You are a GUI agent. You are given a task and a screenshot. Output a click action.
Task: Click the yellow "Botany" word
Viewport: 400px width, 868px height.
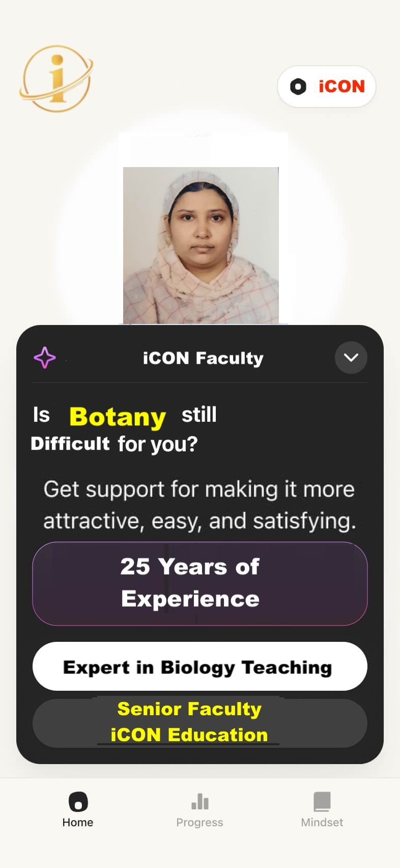tap(118, 417)
